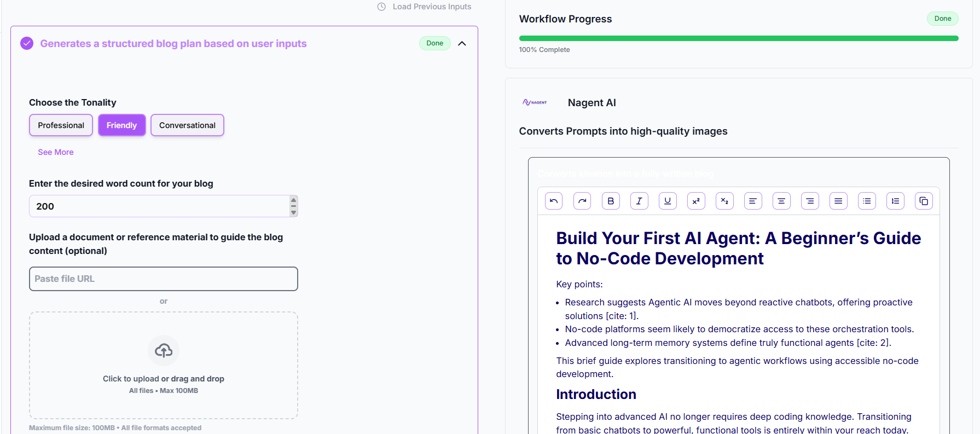
Task: Click the upload or drag and drop zone
Action: coord(164,366)
